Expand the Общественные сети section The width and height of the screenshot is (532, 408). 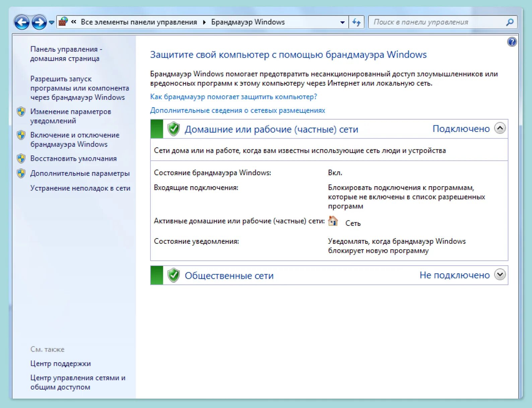click(500, 275)
